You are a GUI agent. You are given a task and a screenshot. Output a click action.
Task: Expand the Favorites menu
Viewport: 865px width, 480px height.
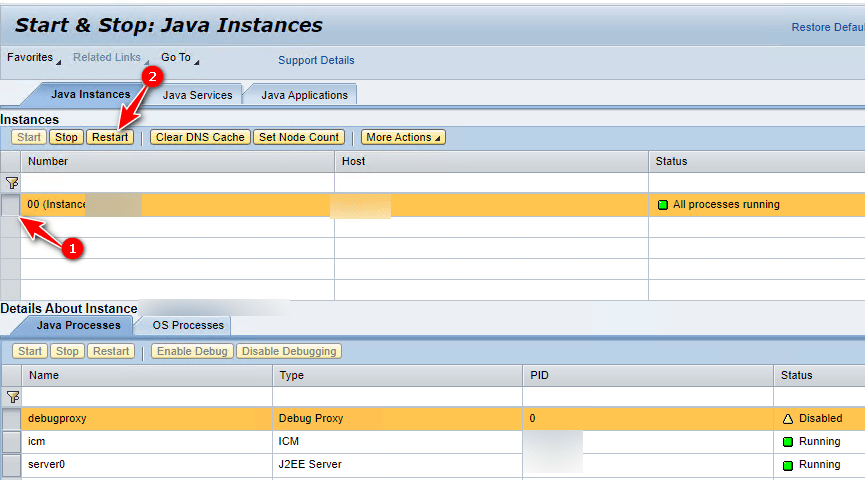click(x=33, y=58)
